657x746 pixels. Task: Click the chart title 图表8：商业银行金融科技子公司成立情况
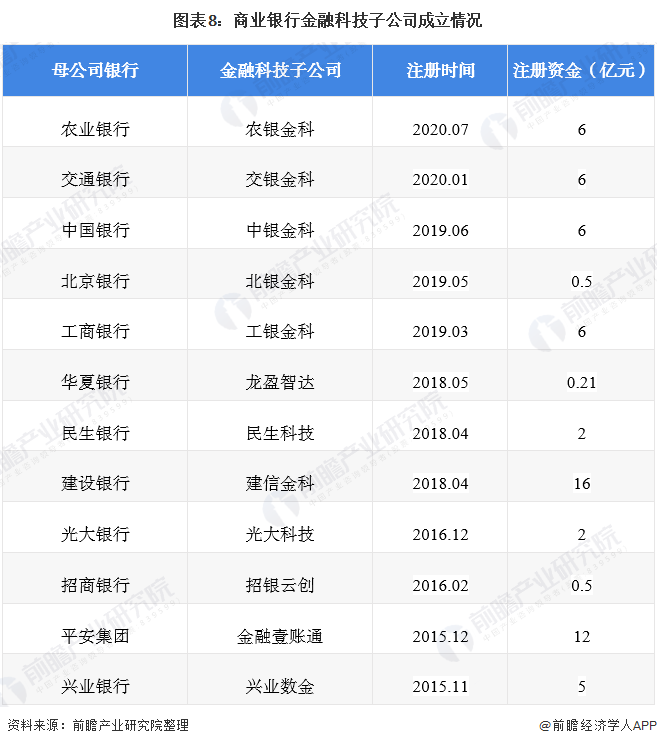[x=327, y=20]
